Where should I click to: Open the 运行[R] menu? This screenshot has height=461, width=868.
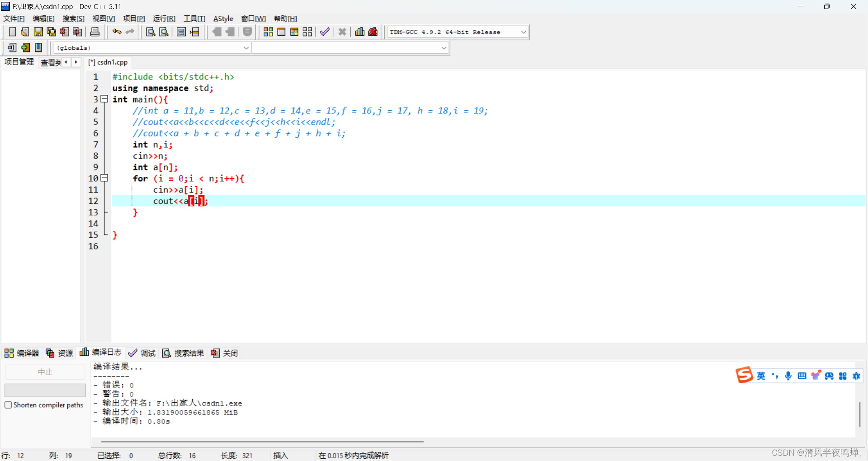click(164, 19)
